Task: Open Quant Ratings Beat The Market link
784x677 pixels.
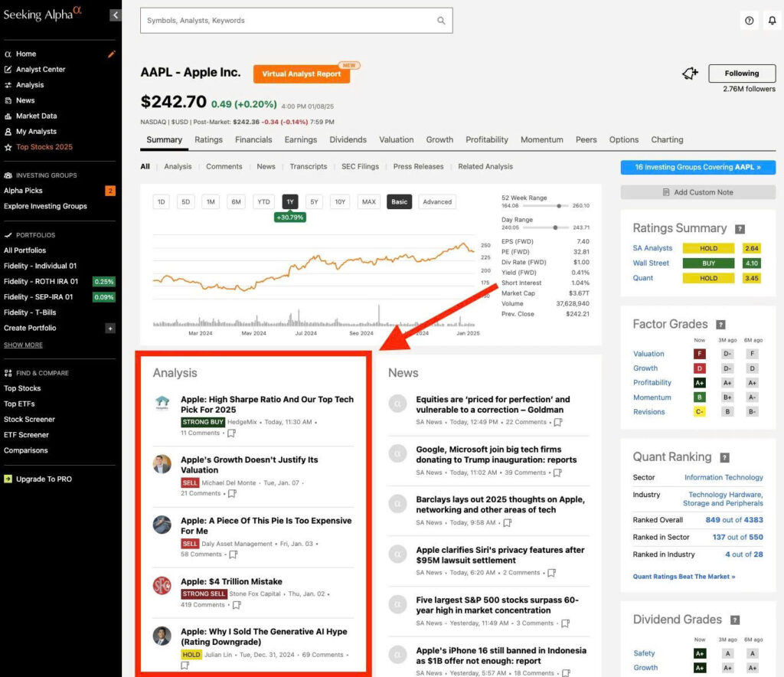Action: click(x=684, y=577)
